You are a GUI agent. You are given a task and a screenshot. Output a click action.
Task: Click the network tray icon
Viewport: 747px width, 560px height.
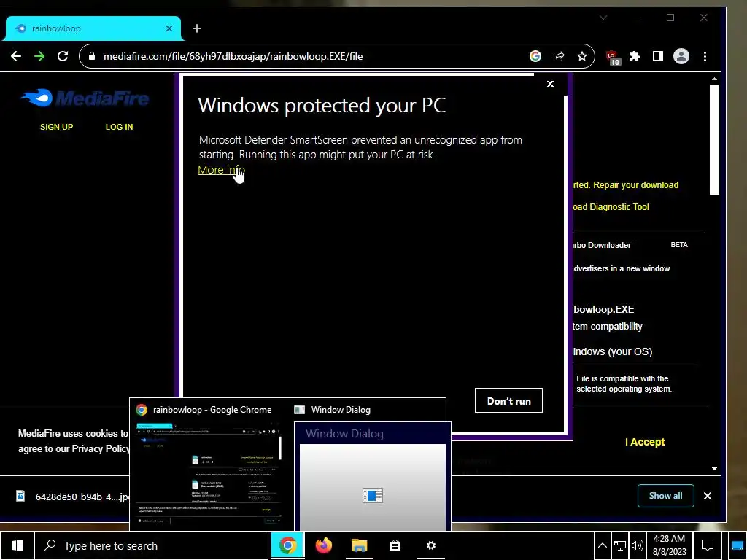(x=620, y=545)
